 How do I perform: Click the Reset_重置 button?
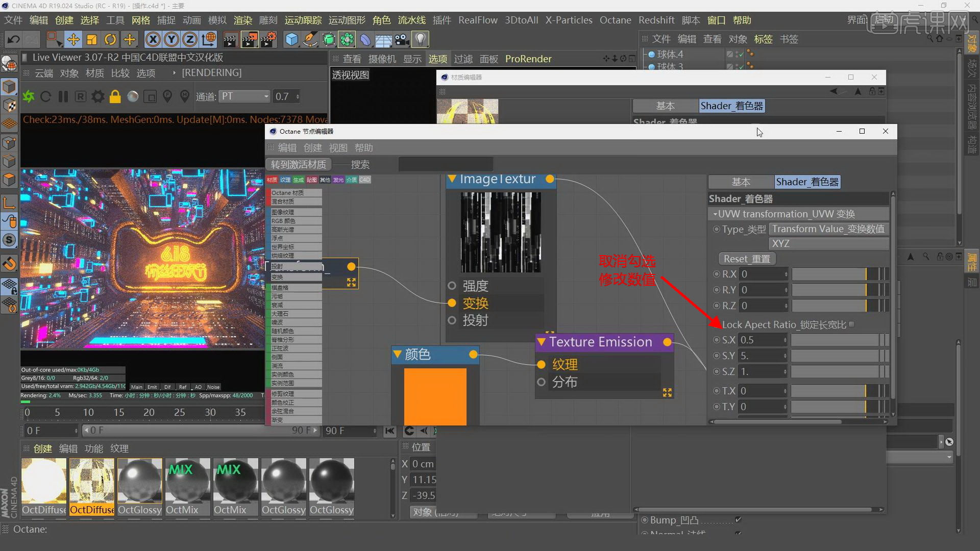(747, 259)
